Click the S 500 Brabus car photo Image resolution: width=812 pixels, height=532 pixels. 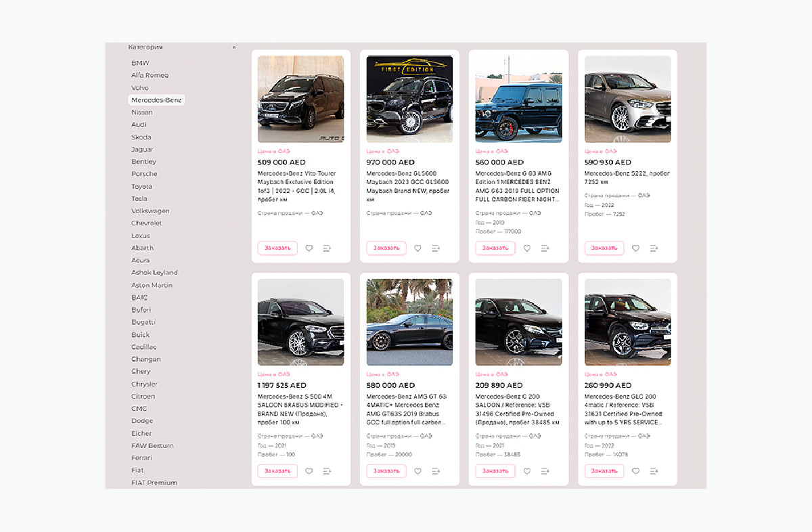pos(300,322)
